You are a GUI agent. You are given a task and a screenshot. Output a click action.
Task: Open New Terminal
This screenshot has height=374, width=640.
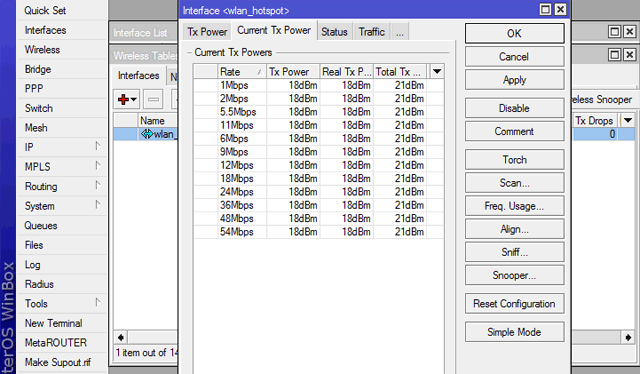[x=62, y=323]
